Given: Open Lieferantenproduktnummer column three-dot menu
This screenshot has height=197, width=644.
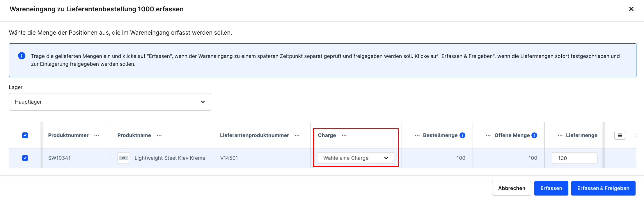Looking at the screenshot, I should click(x=297, y=135).
